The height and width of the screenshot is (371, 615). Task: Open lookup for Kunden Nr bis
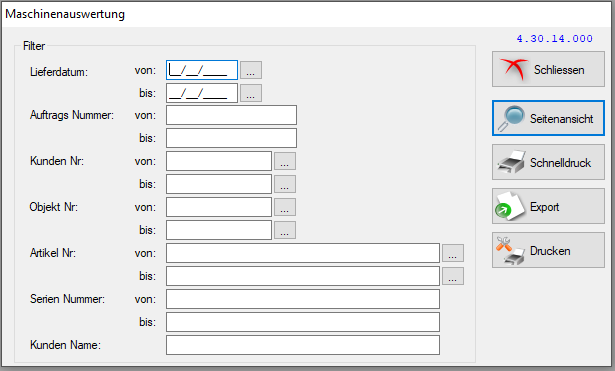[285, 184]
